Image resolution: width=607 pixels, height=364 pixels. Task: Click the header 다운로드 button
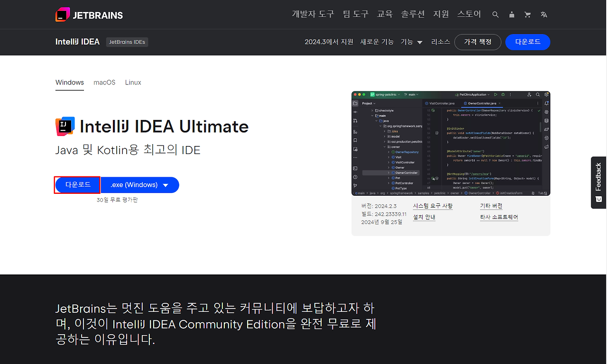point(528,42)
